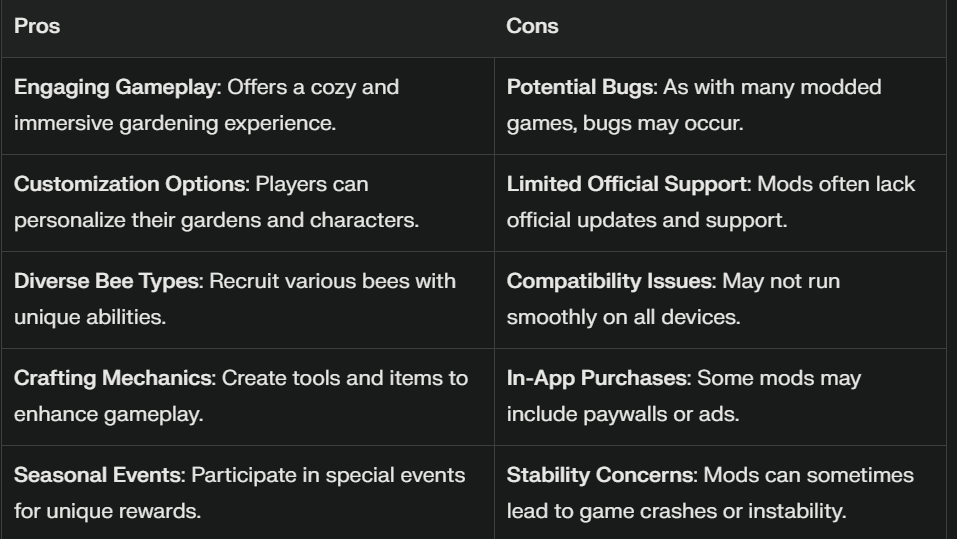Select the Compatibility Issues heading text
The image size is (957, 539).
tap(610, 281)
